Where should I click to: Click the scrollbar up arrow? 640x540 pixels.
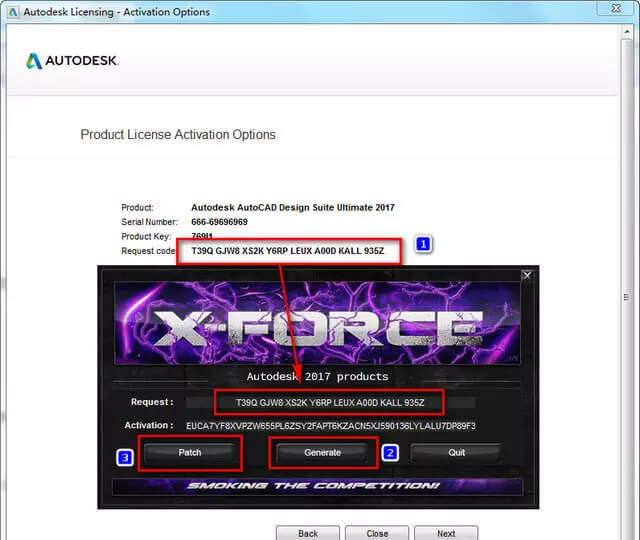point(627,31)
